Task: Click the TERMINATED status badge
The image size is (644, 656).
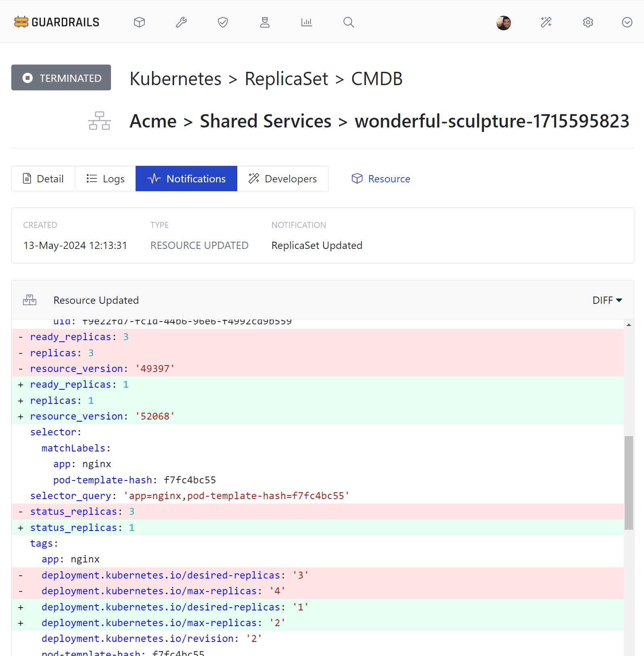Action: click(x=61, y=77)
